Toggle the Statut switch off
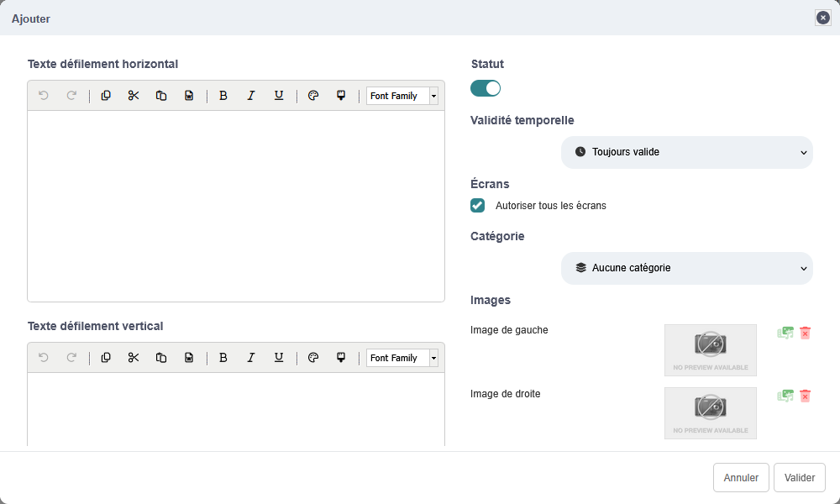Viewport: 840px width, 504px height. click(486, 88)
